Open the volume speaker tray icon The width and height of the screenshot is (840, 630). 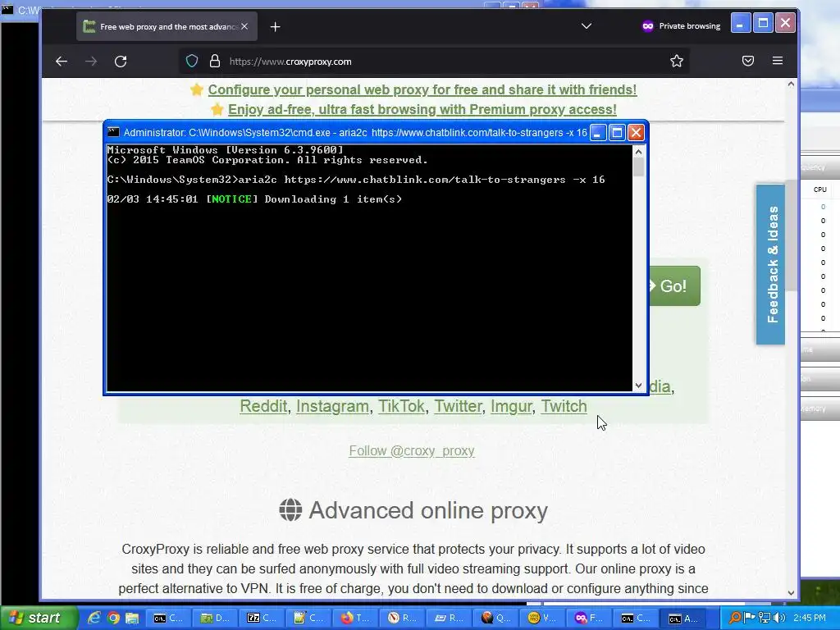[779, 618]
